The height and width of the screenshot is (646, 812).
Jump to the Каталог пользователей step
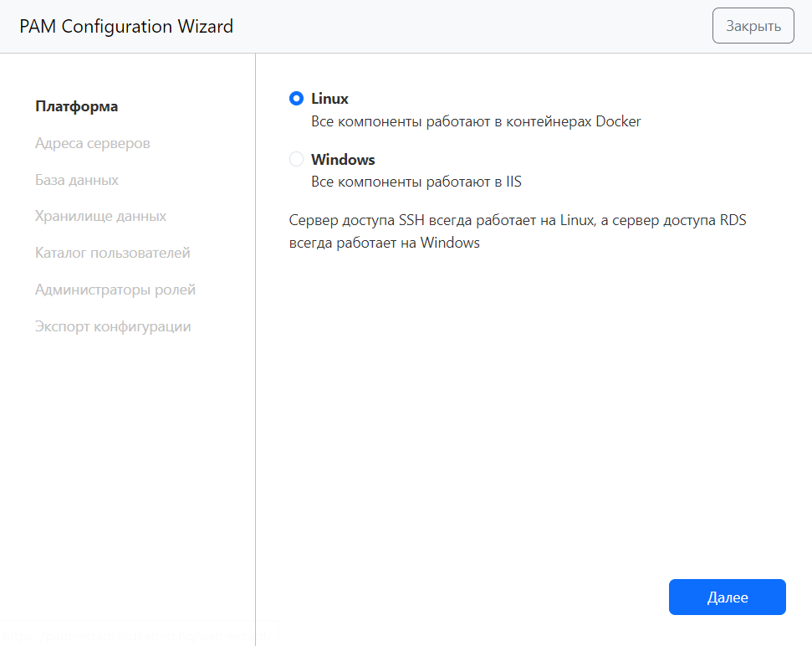coord(113,253)
